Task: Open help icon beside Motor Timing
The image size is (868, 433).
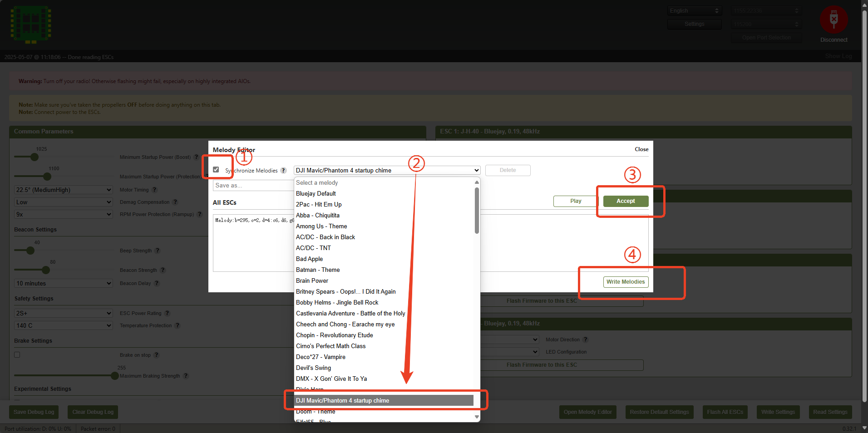Action: point(154,190)
